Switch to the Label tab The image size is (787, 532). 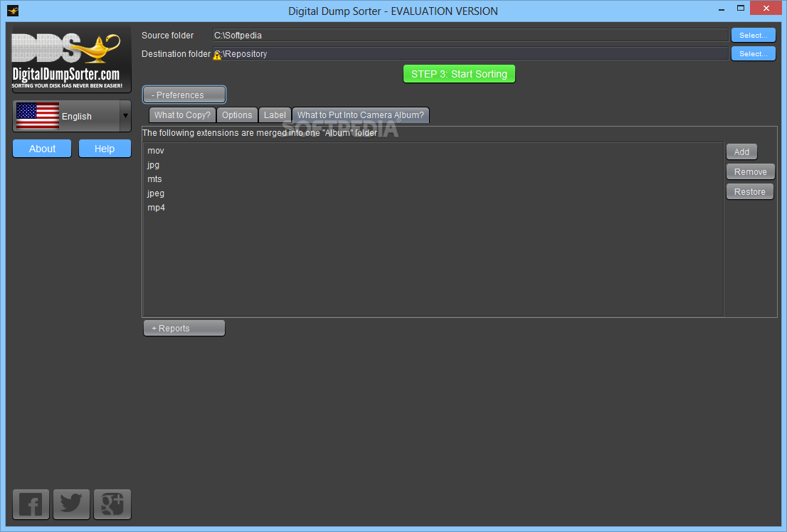(x=275, y=115)
